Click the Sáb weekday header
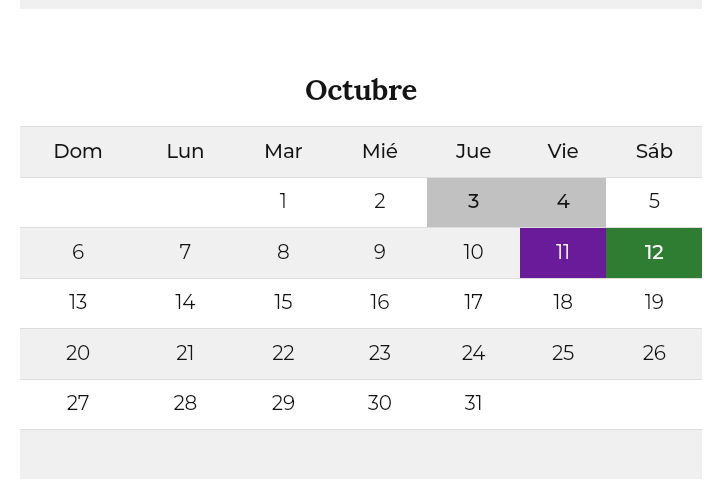Viewport: 720px width, 504px height. click(654, 151)
